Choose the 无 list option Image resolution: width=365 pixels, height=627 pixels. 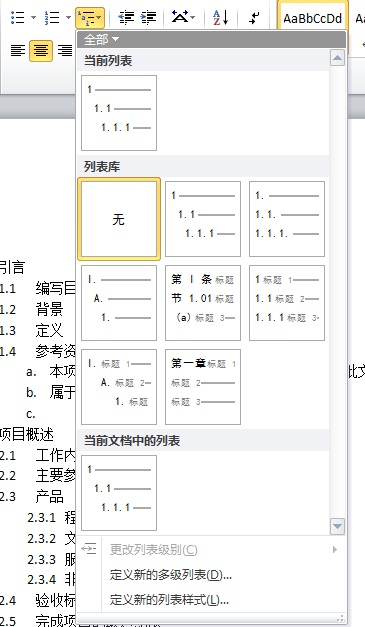(x=119, y=219)
